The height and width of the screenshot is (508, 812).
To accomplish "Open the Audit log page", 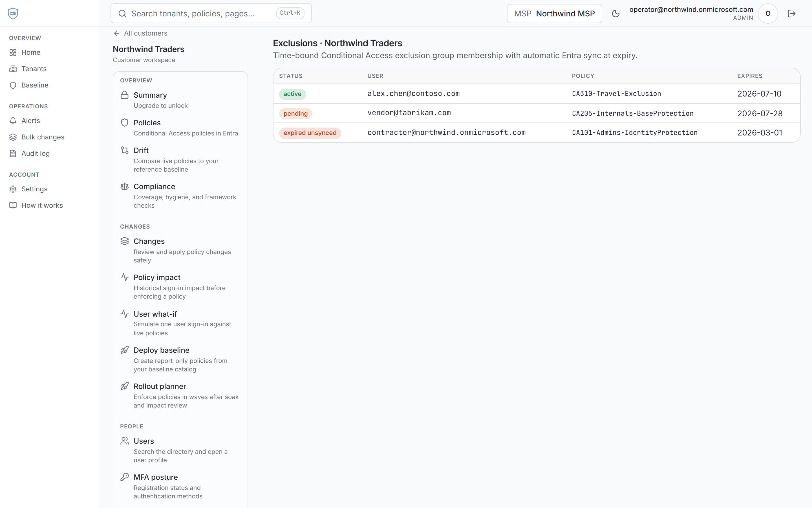I will (49, 154).
